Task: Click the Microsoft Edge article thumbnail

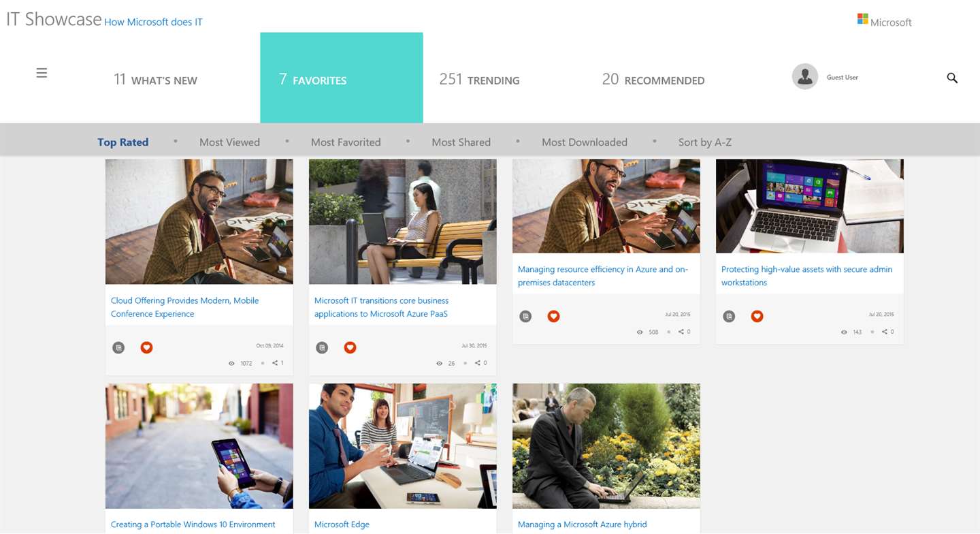Action: pos(403,445)
